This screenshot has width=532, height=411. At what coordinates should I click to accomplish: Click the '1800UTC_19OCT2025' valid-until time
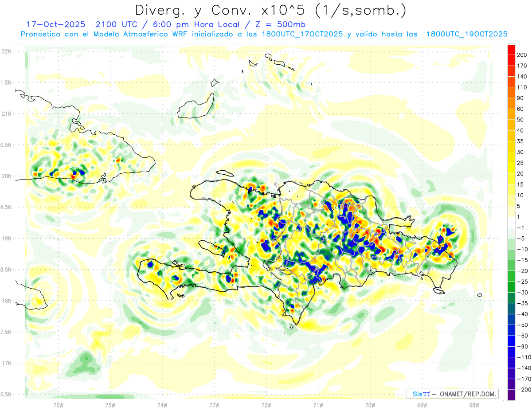coord(467,34)
